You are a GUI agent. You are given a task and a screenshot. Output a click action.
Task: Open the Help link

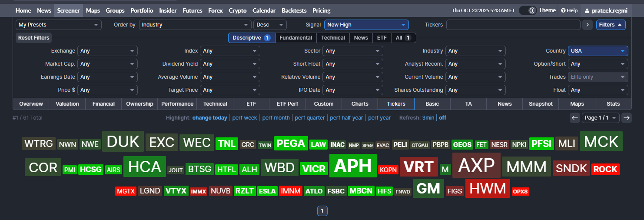tap(569, 10)
